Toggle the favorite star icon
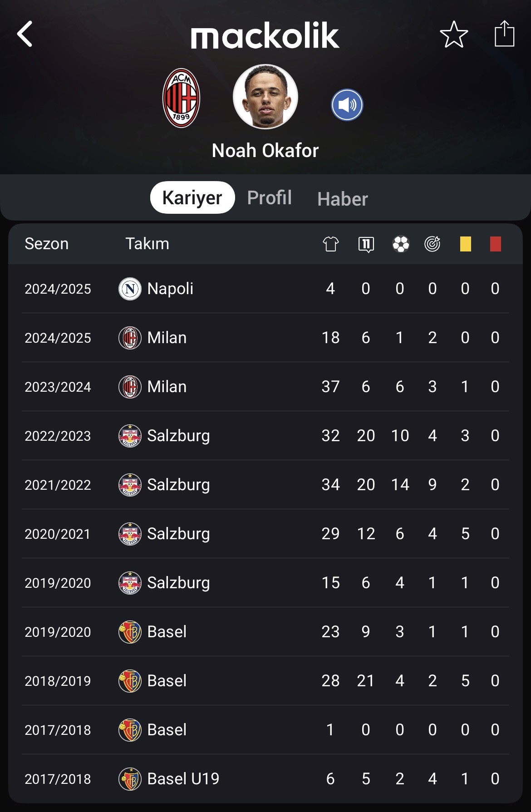This screenshot has height=812, width=531. (x=454, y=34)
